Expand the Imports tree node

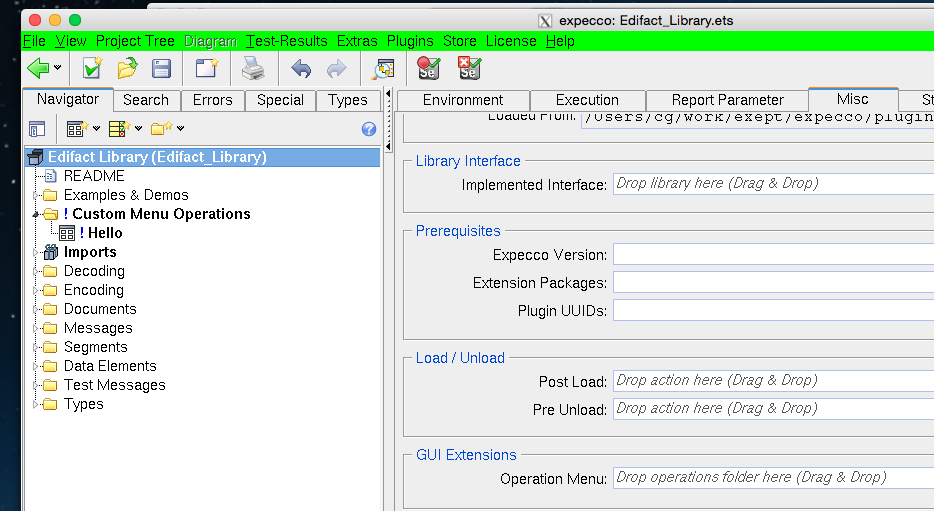click(x=37, y=252)
